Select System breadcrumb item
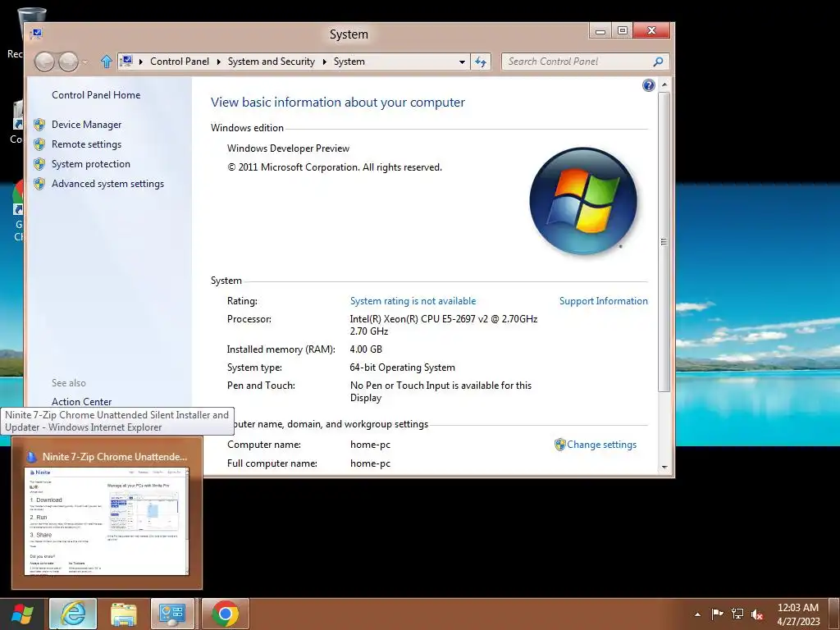Screen dimensions: 840x630 click(349, 62)
